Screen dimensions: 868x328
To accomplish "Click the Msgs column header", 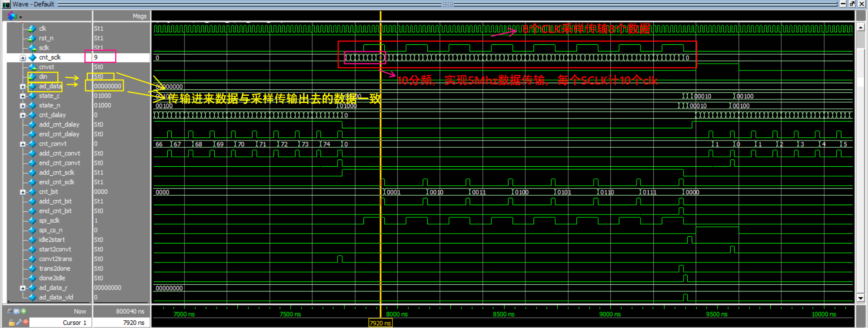I will click(140, 16).
